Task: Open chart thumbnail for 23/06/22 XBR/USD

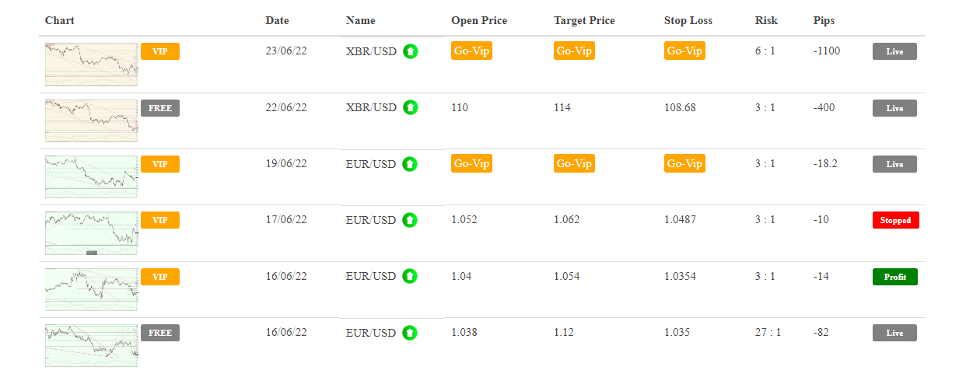Action: [91, 64]
